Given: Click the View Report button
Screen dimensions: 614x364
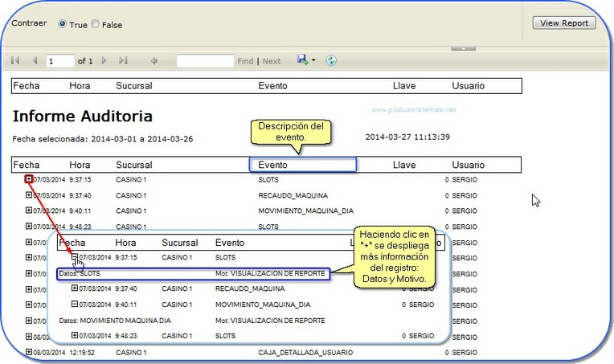Looking at the screenshot, I should pyautogui.click(x=564, y=22).
